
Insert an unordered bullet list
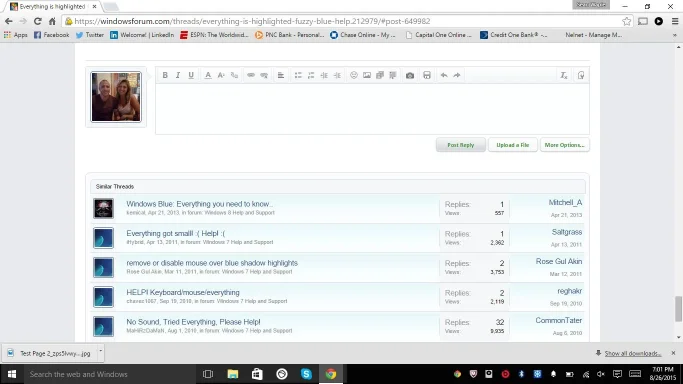tap(298, 75)
